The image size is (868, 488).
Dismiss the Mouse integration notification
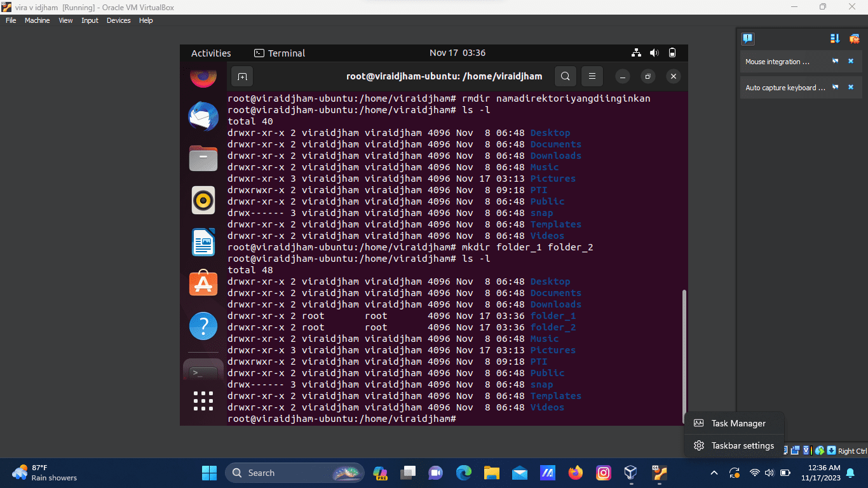click(851, 62)
